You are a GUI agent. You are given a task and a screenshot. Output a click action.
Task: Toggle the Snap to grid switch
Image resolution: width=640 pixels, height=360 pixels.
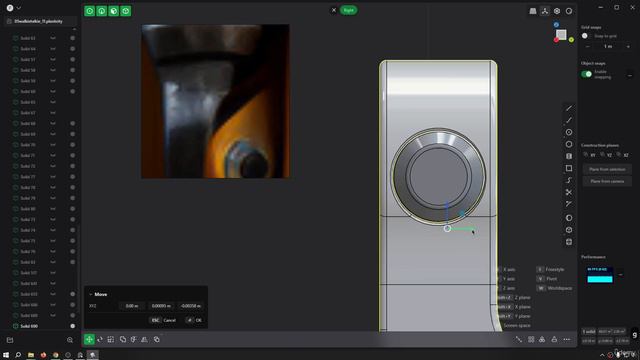(586, 36)
